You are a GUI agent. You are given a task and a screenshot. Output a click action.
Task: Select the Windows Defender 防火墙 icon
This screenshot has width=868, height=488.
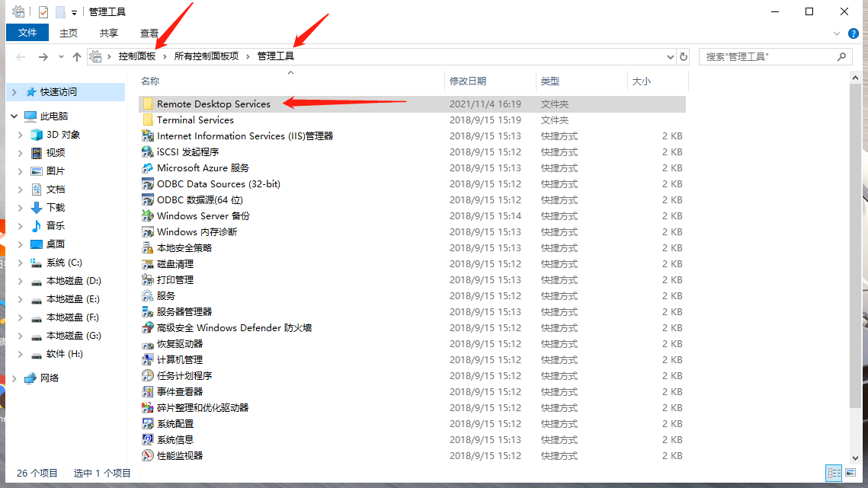(148, 329)
